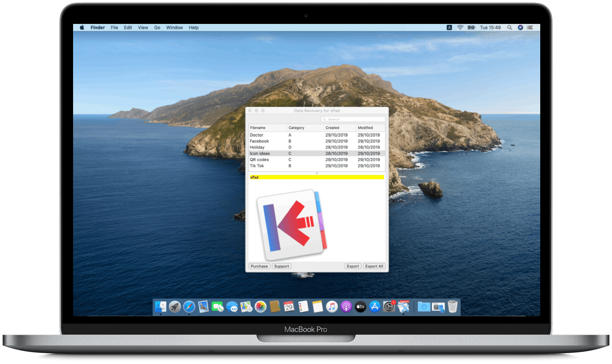612x364 pixels.
Task: Open the Finder menu
Action: pos(97,27)
